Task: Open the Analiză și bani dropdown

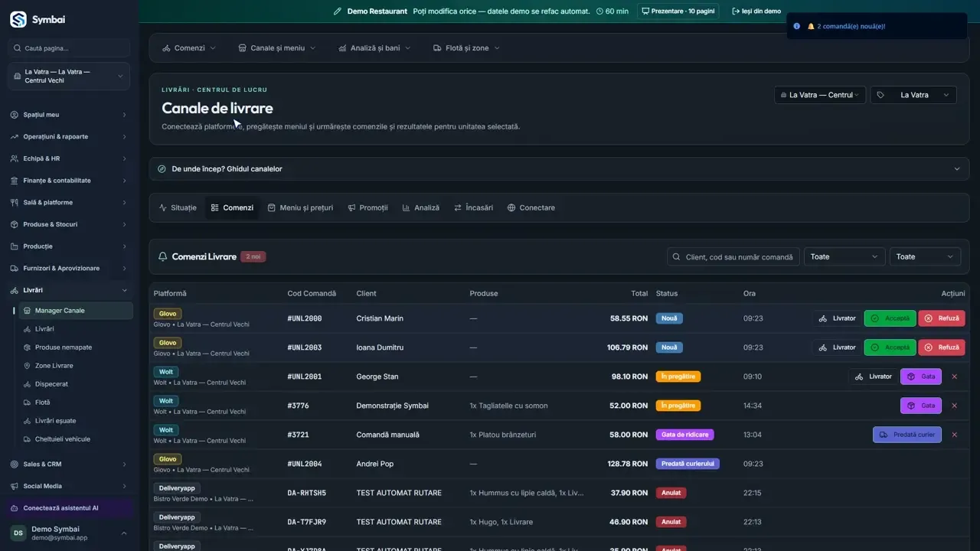Action: (374, 48)
